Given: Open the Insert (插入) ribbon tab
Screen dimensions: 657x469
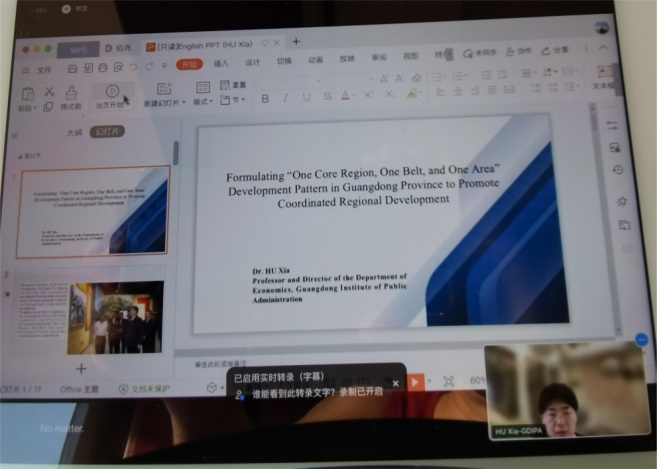Looking at the screenshot, I should pyautogui.click(x=221, y=63).
